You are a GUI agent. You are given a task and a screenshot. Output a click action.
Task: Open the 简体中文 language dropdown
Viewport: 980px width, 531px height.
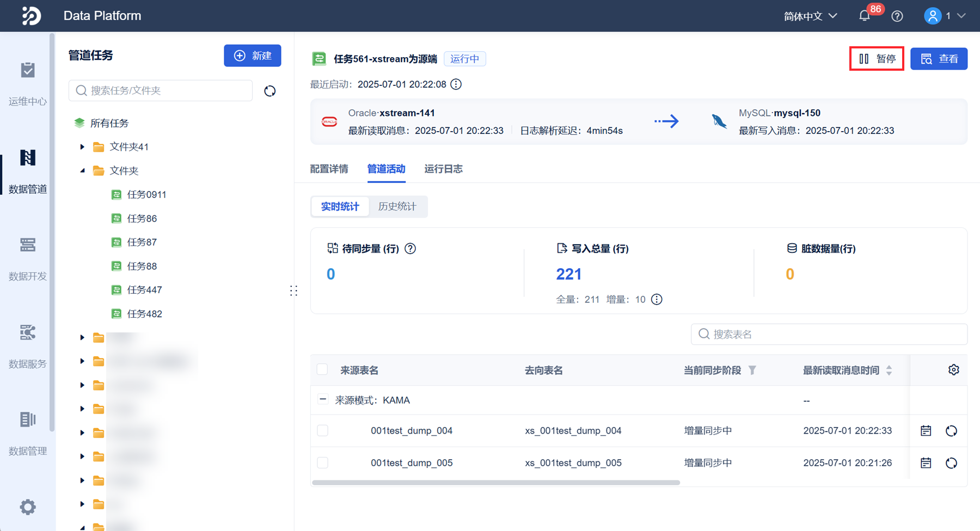[x=810, y=16]
